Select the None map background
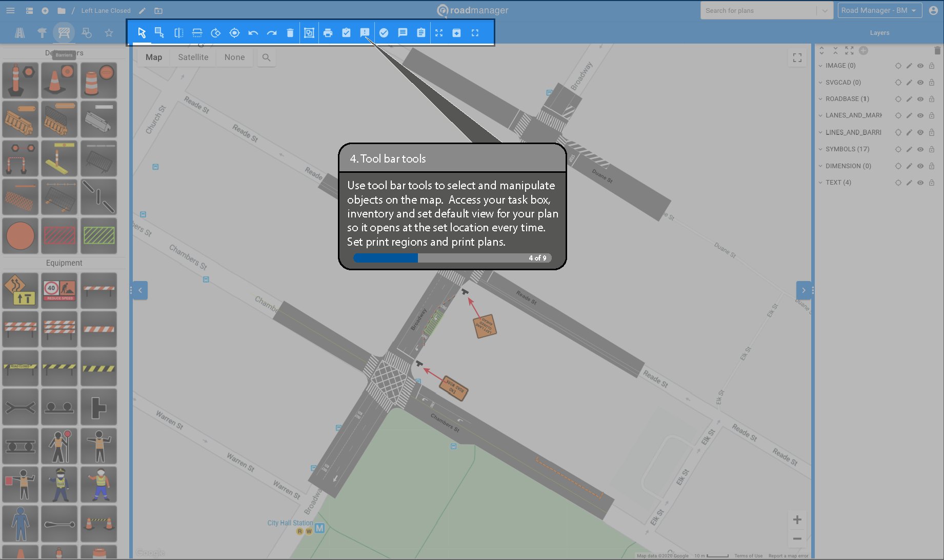The height and width of the screenshot is (560, 944). pyautogui.click(x=234, y=57)
